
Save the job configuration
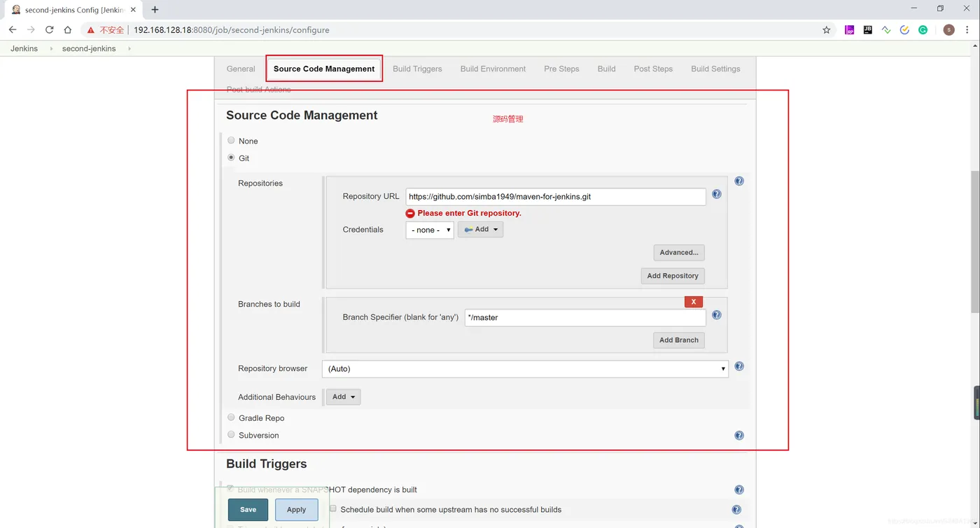(x=248, y=510)
